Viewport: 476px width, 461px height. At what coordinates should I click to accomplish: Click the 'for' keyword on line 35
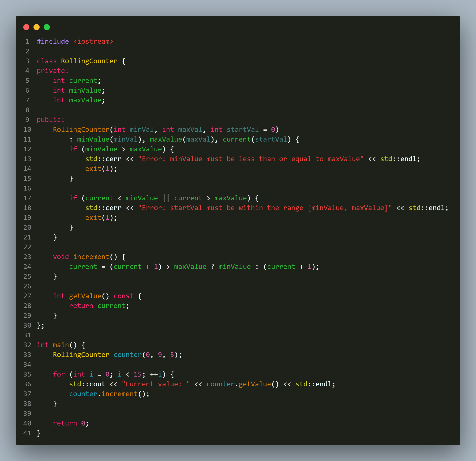(59, 374)
